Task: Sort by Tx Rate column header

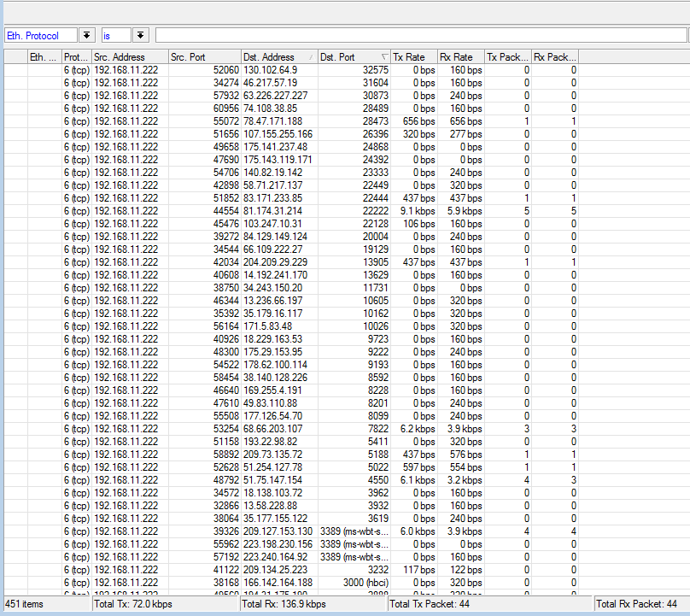Action: 413,57
